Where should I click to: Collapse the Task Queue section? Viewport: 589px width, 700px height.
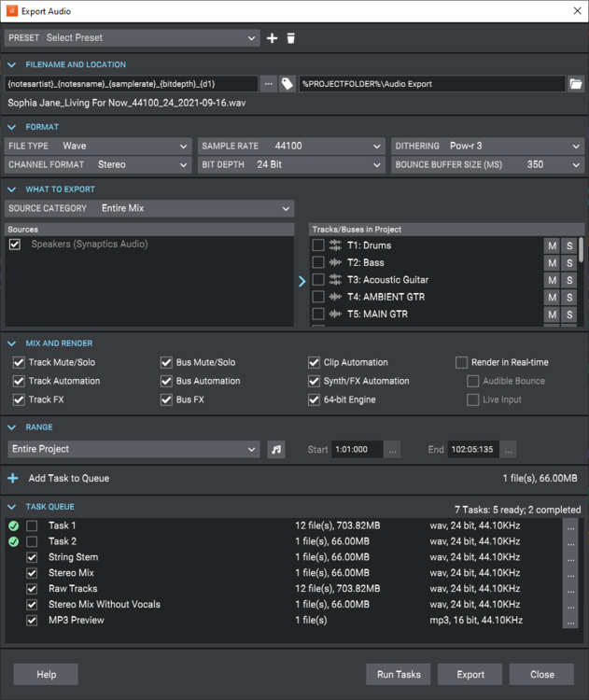coord(12,507)
